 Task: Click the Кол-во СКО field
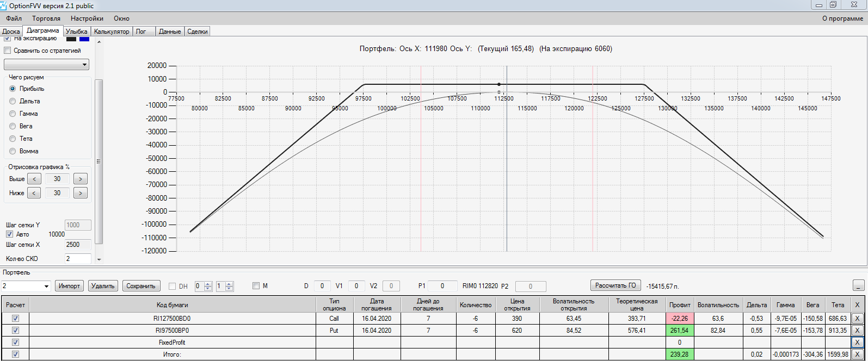[x=78, y=259]
